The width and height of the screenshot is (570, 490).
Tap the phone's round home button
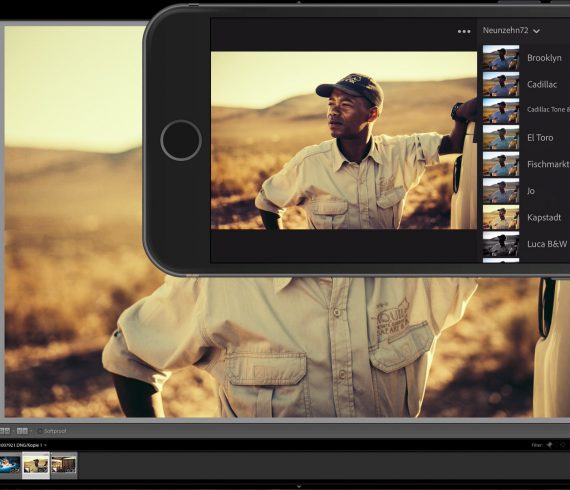(181, 140)
